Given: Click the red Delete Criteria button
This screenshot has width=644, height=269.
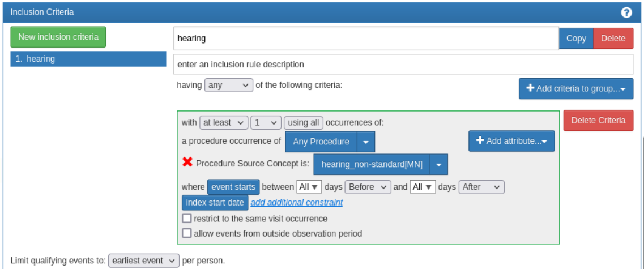Looking at the screenshot, I should (x=599, y=120).
